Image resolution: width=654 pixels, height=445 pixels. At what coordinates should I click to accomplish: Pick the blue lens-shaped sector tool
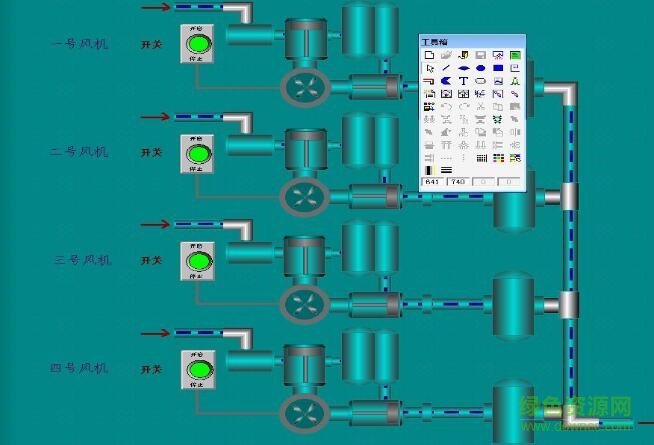coord(463,68)
